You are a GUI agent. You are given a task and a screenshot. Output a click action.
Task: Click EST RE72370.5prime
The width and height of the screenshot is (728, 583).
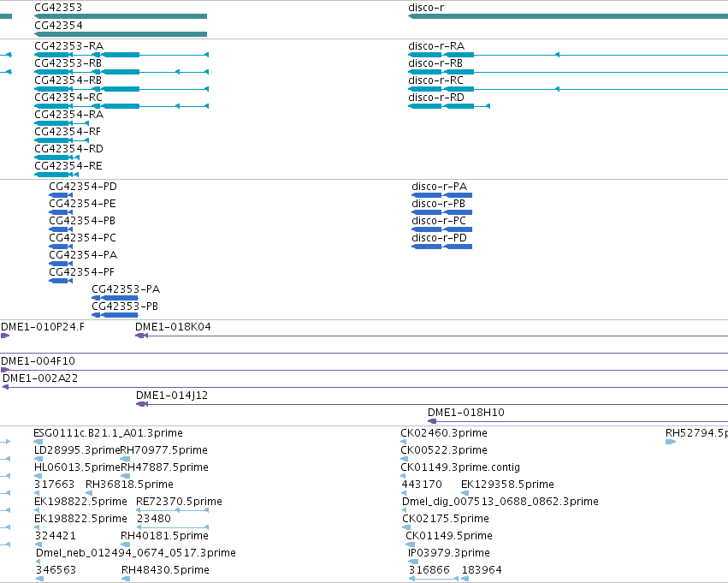pos(172,510)
